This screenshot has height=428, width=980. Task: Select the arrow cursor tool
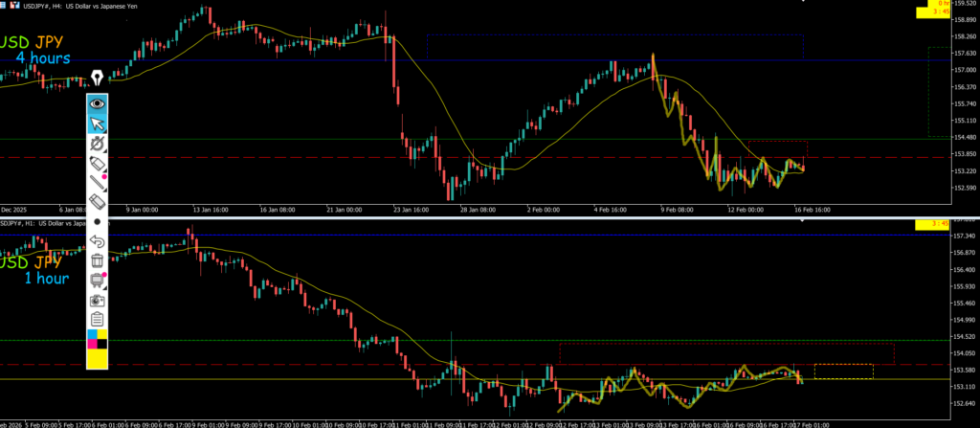(x=97, y=123)
